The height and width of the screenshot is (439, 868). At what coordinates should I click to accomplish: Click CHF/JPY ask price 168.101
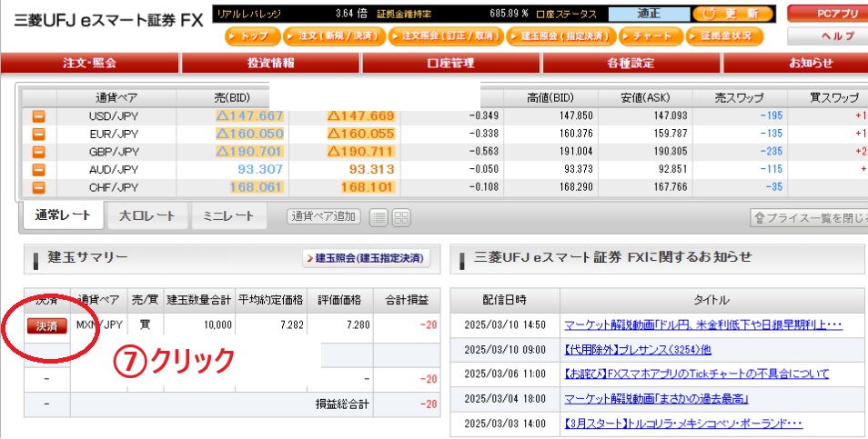click(x=368, y=187)
